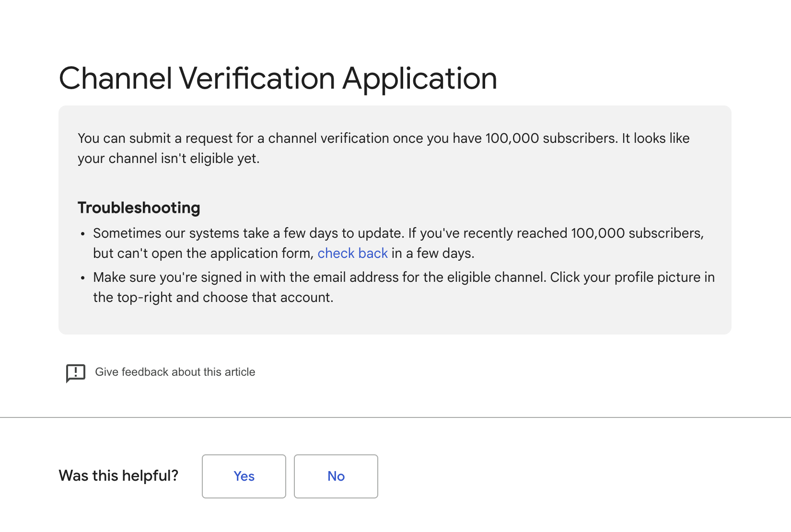Click "the top-right and choose that account" line

coord(213,297)
